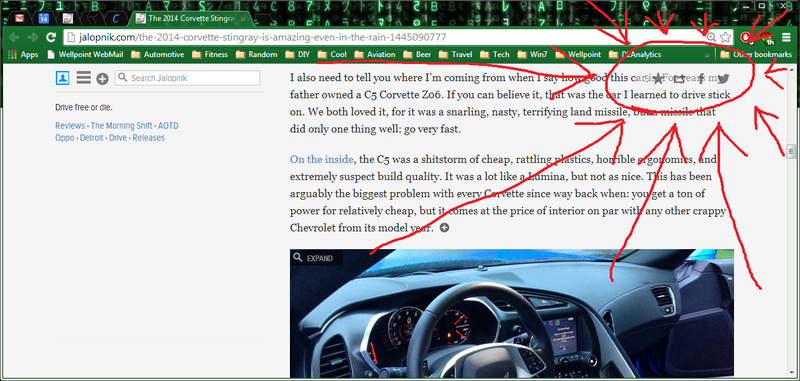
Task: Open the Chrome hamburger menu
Action: click(786, 37)
